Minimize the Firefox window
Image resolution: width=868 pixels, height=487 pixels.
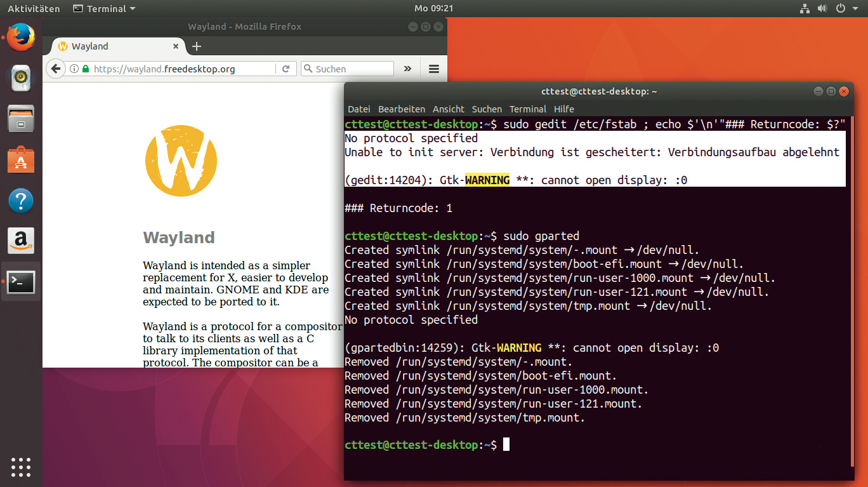click(413, 27)
